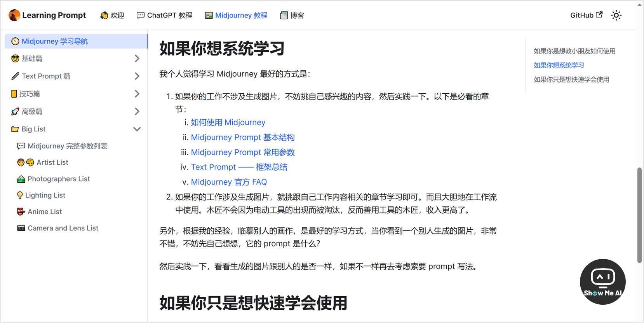The image size is (644, 323).
Task: Click the light bulb icon for Lighting List
Action: (20, 195)
